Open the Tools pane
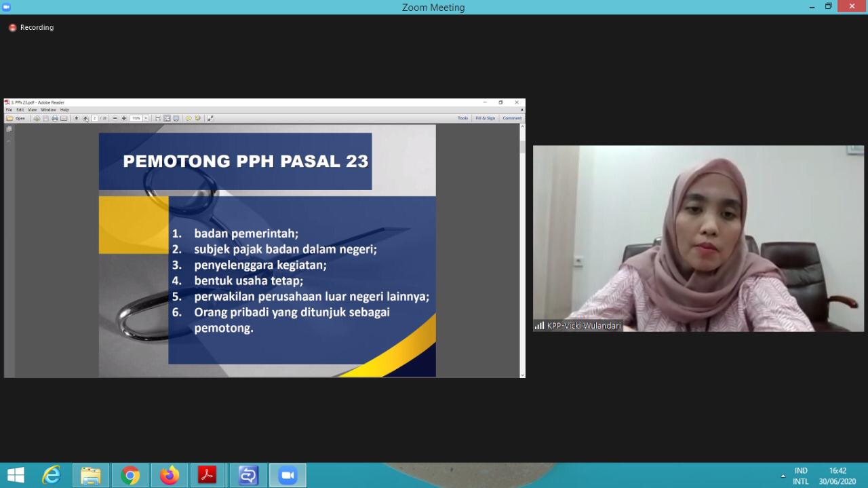Viewport: 868px width, 488px height. 462,118
